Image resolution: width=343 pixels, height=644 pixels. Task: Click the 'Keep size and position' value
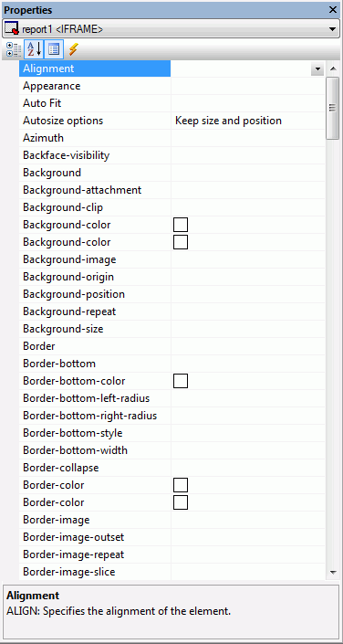(228, 121)
